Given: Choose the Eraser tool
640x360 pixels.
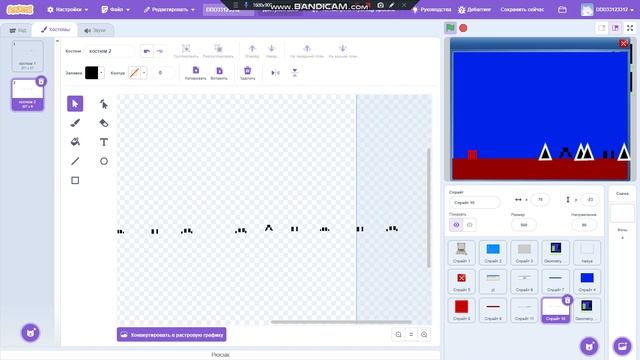Looking at the screenshot, I should pyautogui.click(x=104, y=123).
